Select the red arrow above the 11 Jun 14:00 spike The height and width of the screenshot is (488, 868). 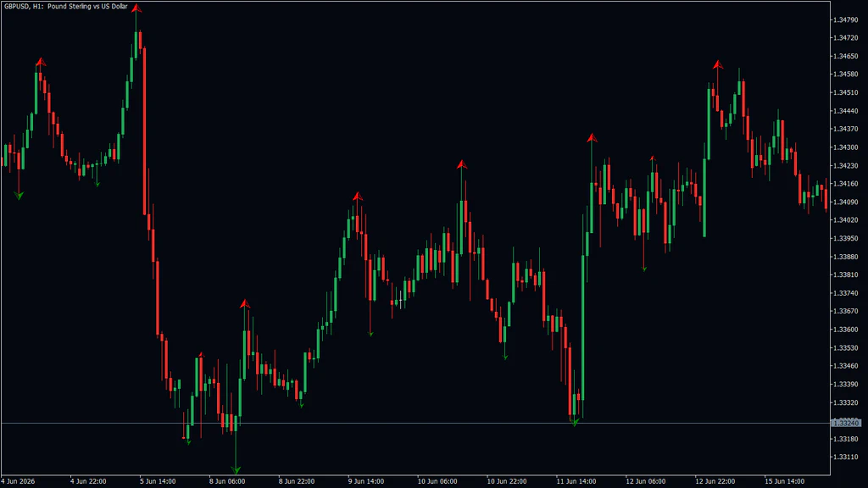point(592,138)
